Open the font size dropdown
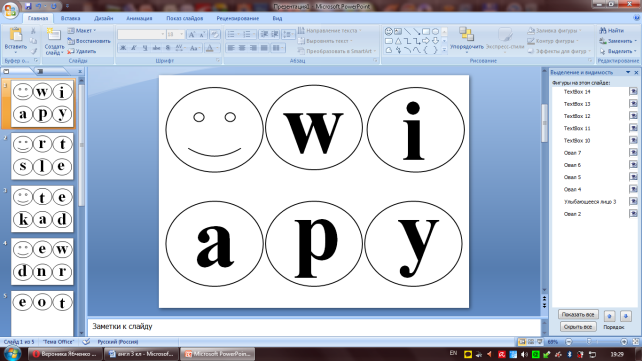This screenshot has height=361, width=642. (181, 34)
